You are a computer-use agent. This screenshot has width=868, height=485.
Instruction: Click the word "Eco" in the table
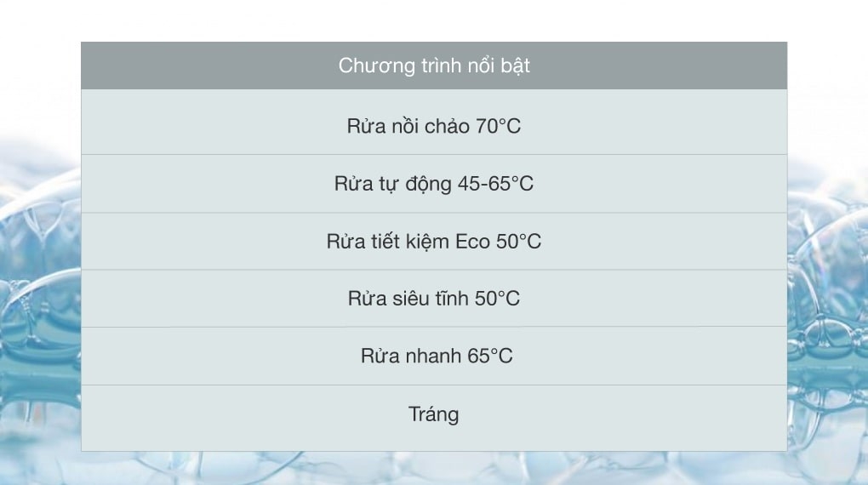pos(472,242)
